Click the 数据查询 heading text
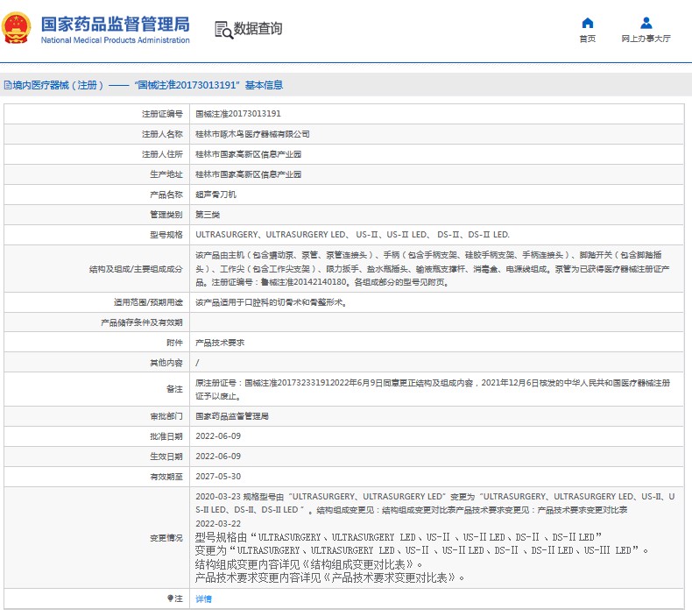Screen dimensions: 692x616 (258, 28)
